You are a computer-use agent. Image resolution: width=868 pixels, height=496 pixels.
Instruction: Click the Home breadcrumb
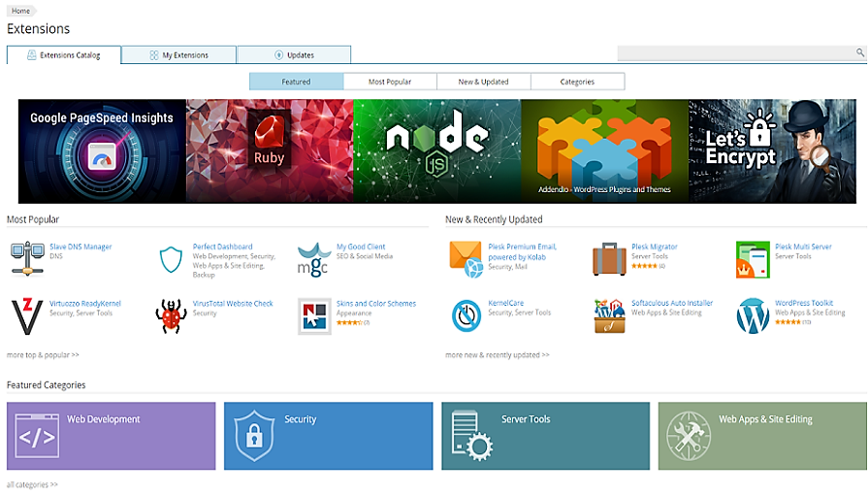[20, 10]
